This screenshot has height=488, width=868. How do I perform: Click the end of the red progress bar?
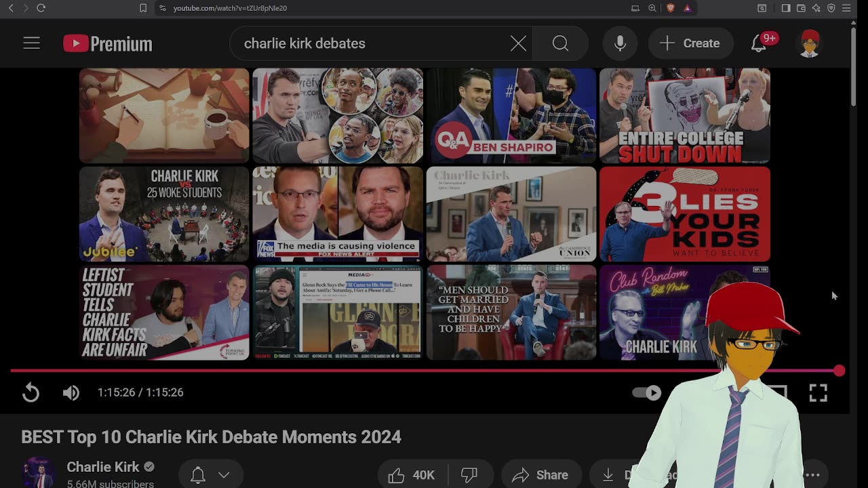(x=840, y=371)
